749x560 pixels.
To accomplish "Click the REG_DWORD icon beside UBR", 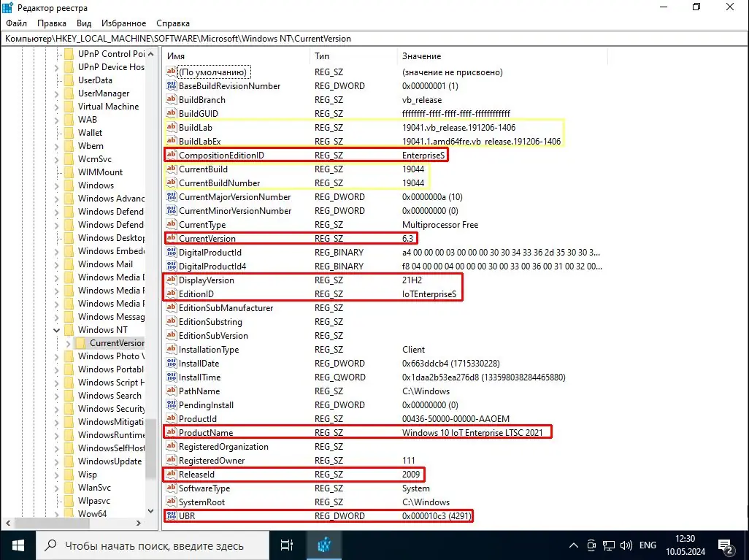I will (x=170, y=516).
